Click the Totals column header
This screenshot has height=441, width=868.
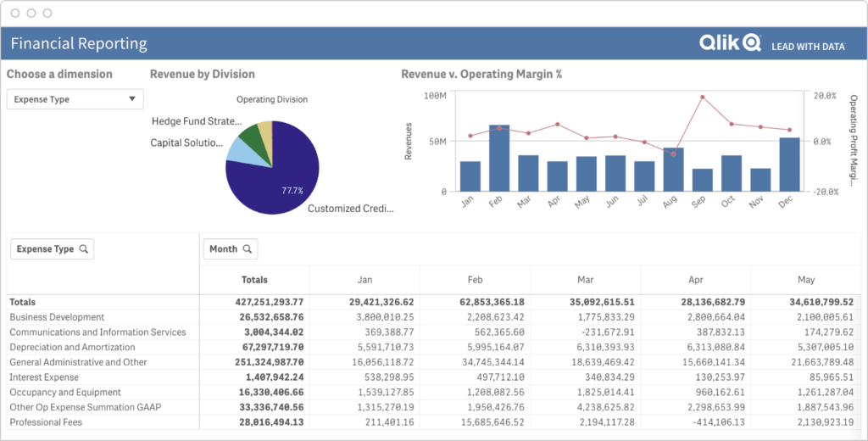coord(254,280)
